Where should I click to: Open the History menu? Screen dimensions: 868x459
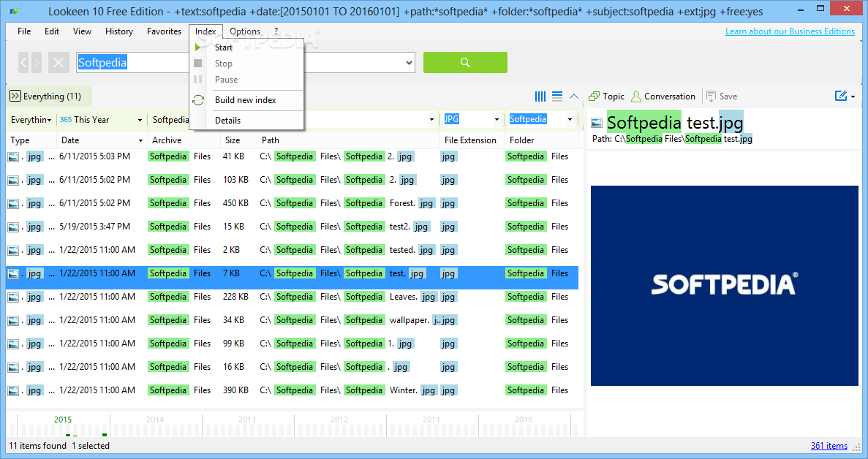click(119, 31)
